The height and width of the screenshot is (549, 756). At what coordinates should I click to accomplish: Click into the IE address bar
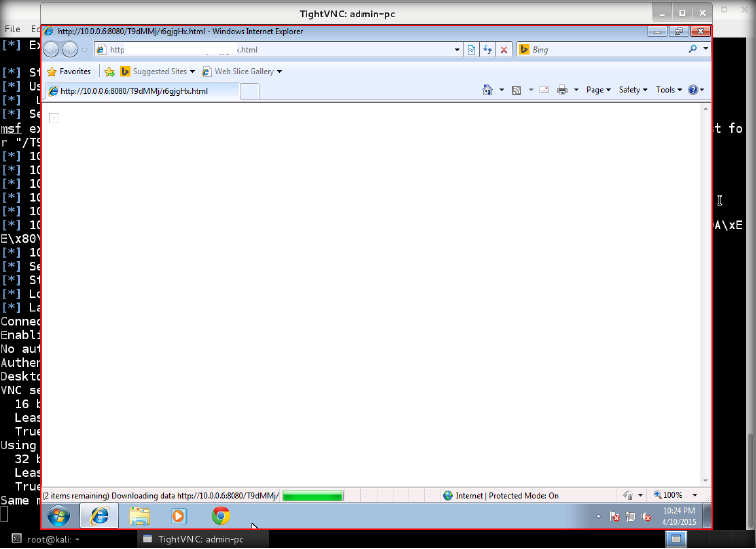point(275,49)
